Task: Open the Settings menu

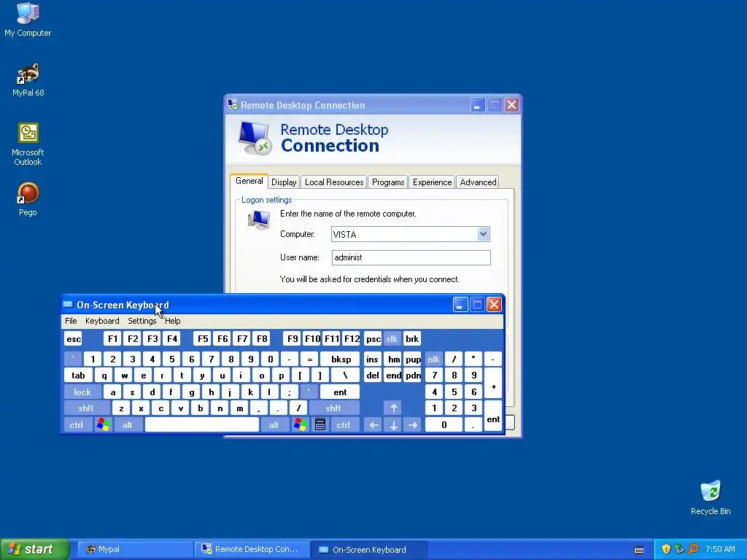Action: 142,321
